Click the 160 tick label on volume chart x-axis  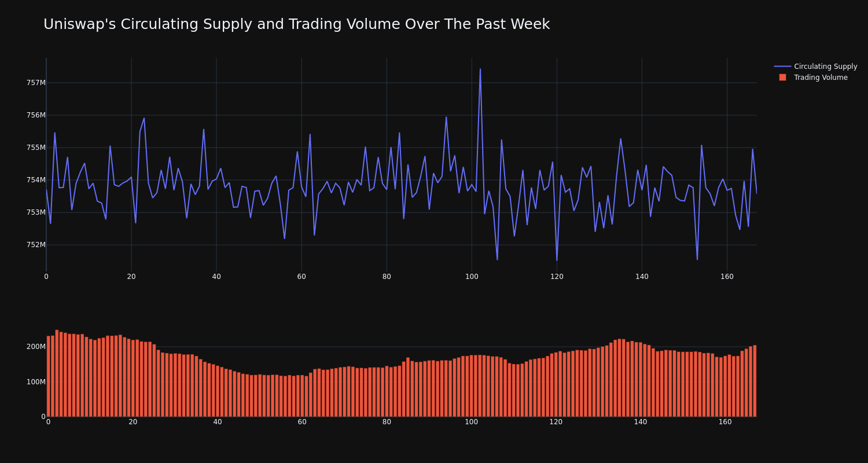pyautogui.click(x=725, y=422)
